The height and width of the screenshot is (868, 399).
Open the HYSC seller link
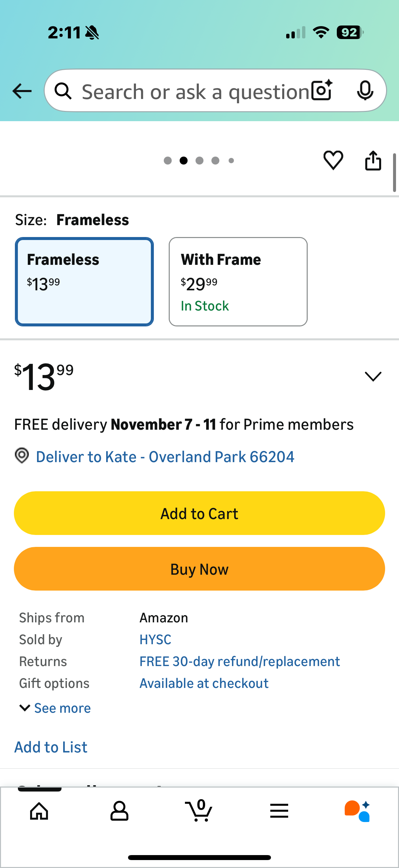[x=155, y=639]
